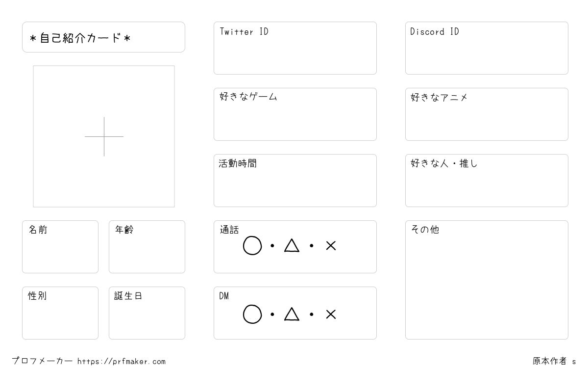Viewport: 588px width, 368px height.
Task: Select the 好きなゲーム box
Action: tap(295, 114)
